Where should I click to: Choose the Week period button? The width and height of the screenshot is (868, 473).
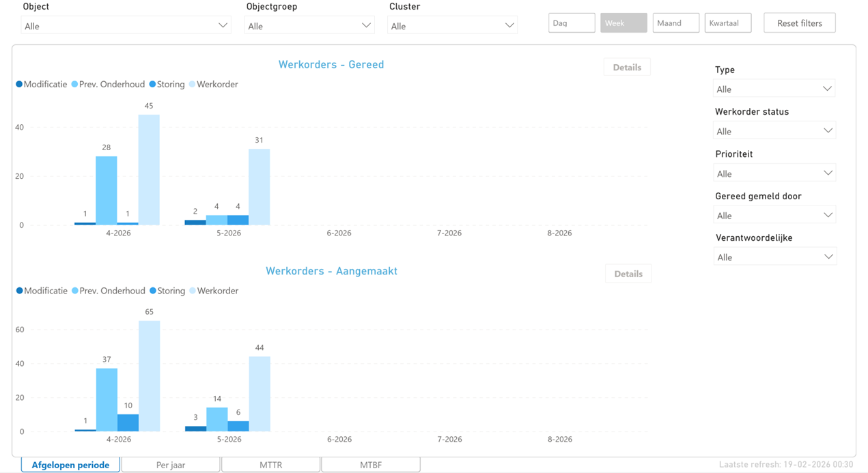coord(624,23)
